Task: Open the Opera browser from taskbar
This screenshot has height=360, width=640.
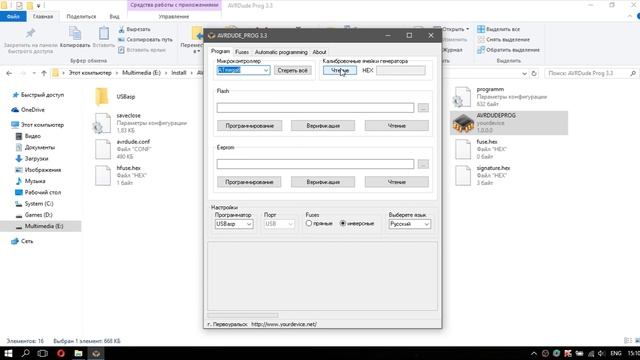Action: point(61,353)
